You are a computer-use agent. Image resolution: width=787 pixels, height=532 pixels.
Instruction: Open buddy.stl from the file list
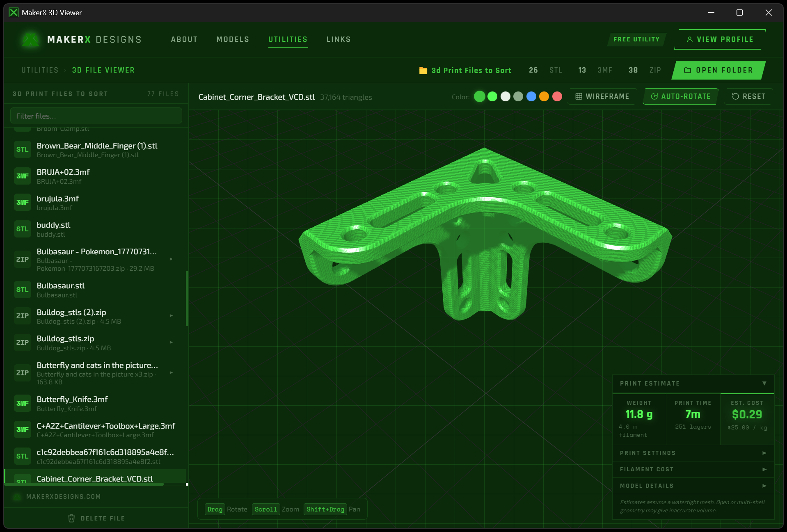pyautogui.click(x=95, y=229)
